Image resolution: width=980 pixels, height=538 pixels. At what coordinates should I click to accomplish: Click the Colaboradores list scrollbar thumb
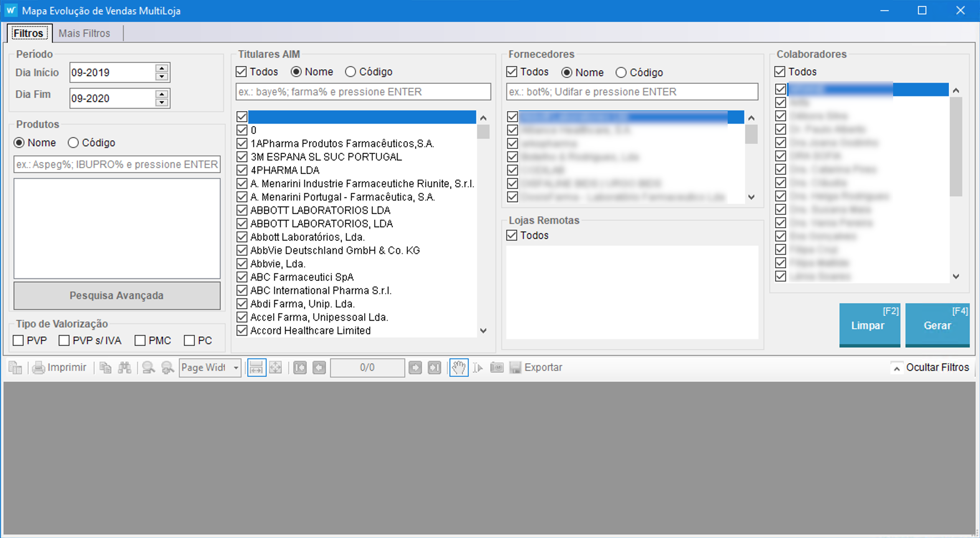tap(955, 146)
